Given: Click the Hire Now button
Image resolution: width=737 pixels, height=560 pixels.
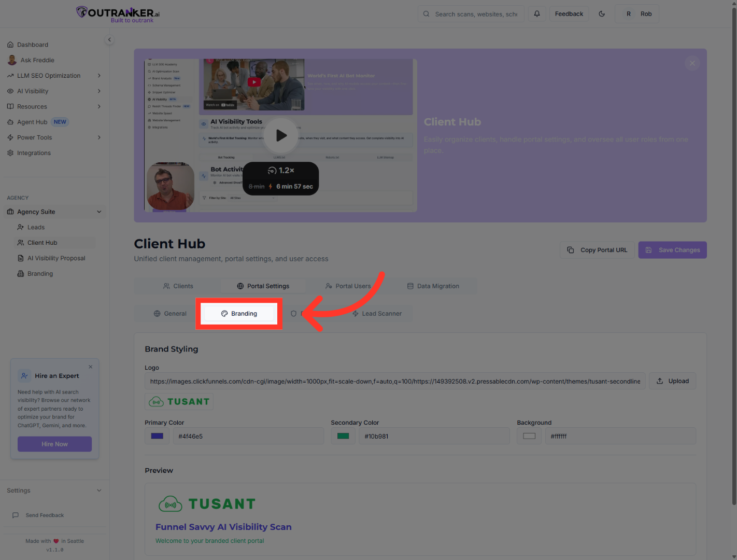Looking at the screenshot, I should click(x=54, y=444).
